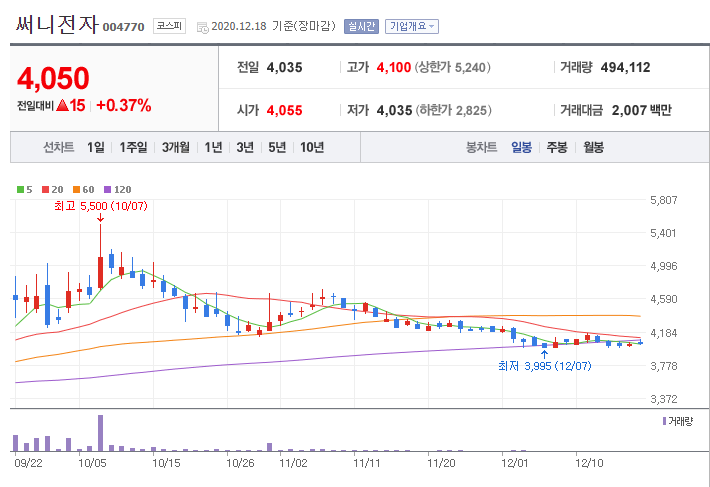
Task: Click the 거래량 volume legend label
Action: point(680,421)
